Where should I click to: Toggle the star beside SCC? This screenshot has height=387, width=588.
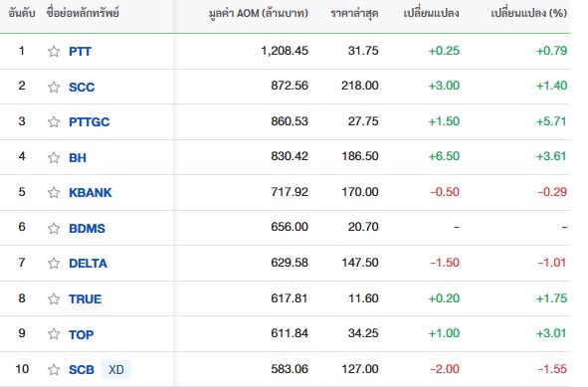(x=54, y=87)
